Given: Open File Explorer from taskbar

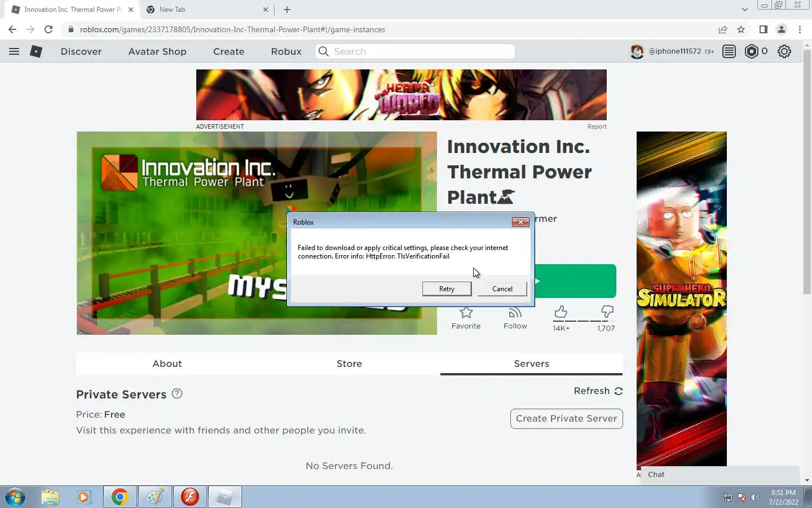Looking at the screenshot, I should click(x=50, y=497).
